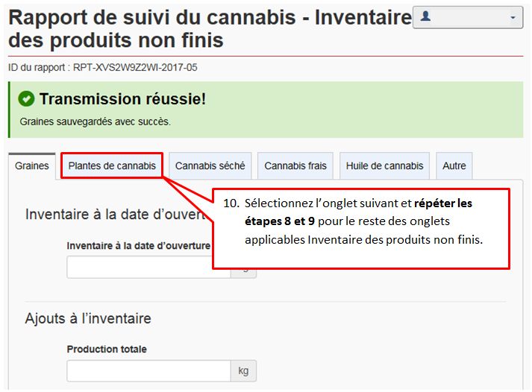Screen dimensions: 532x392
Task: Open the account dropdown caret
Action: pos(513,16)
